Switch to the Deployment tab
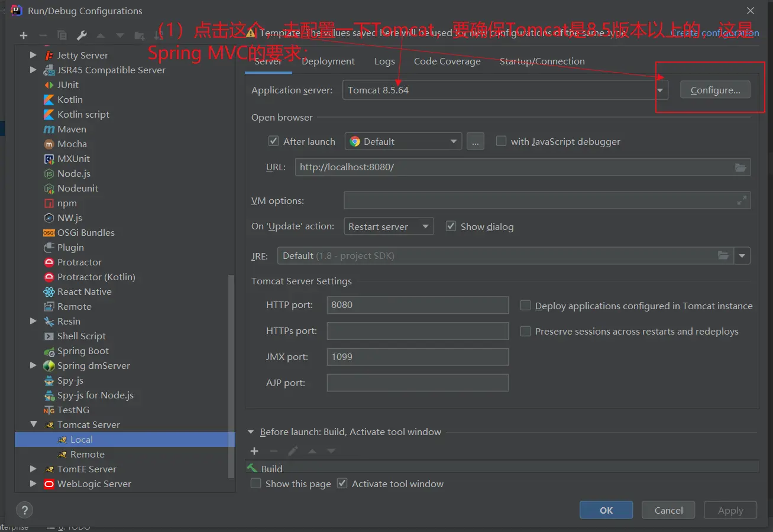The width and height of the screenshot is (773, 532). tap(328, 61)
